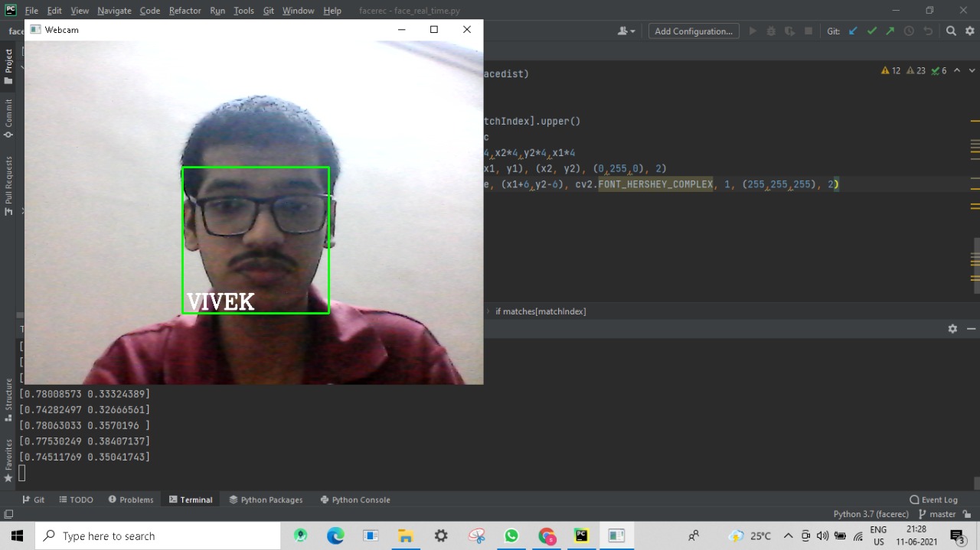This screenshot has width=980, height=550.
Task: Go to previous highlighted error arrow
Action: tap(957, 70)
